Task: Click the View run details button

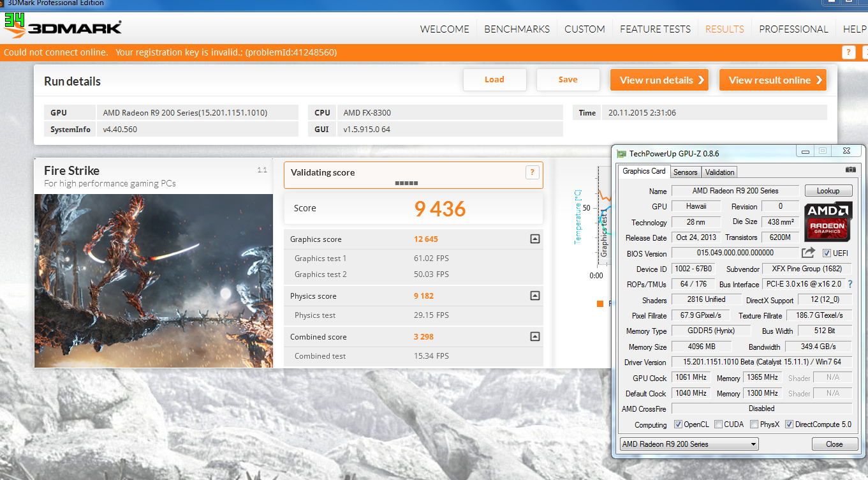Action: click(x=659, y=80)
